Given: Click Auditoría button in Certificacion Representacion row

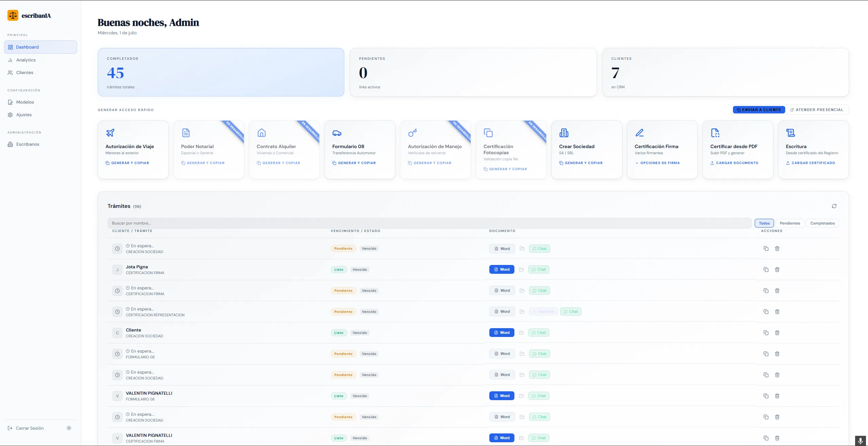Looking at the screenshot, I should (x=543, y=311).
